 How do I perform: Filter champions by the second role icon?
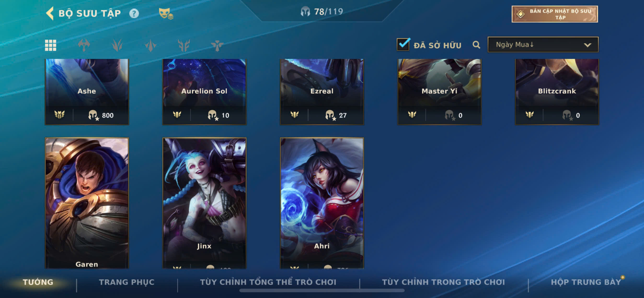[x=117, y=45]
